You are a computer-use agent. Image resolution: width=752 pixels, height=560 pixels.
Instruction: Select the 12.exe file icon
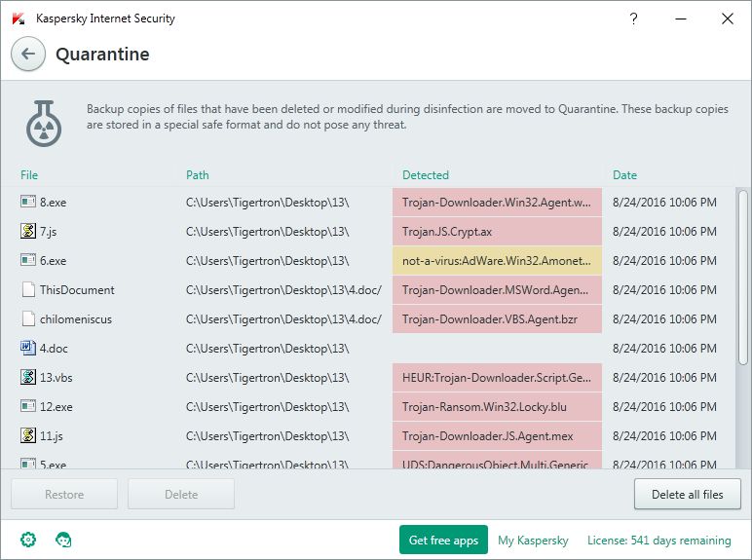tap(28, 406)
